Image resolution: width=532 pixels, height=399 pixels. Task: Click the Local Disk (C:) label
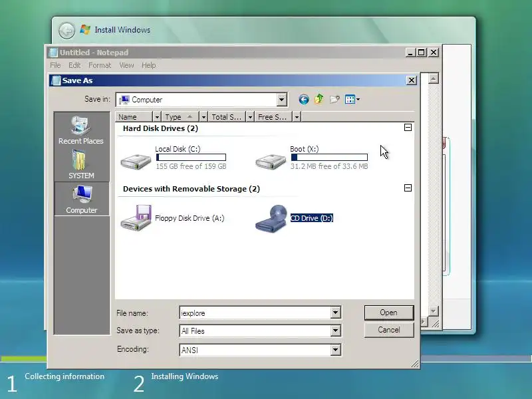coord(178,149)
